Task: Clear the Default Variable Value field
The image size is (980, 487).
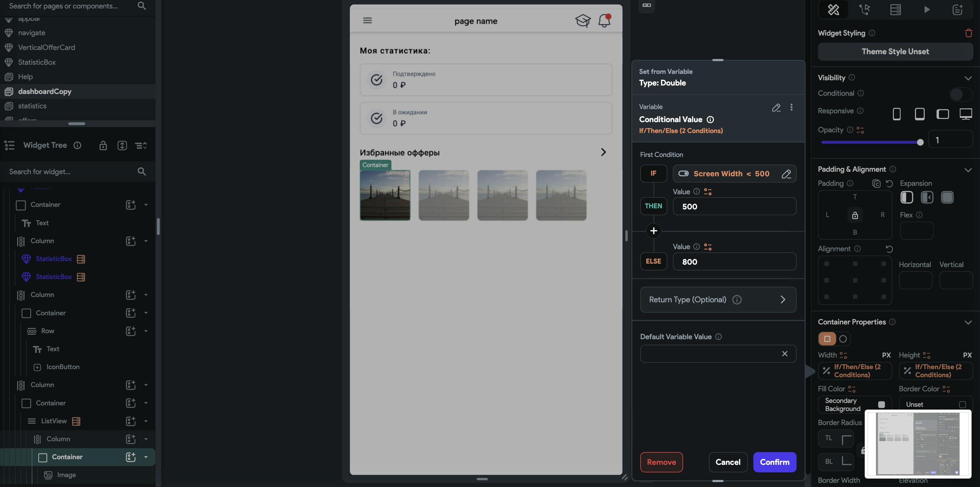Action: tap(785, 354)
